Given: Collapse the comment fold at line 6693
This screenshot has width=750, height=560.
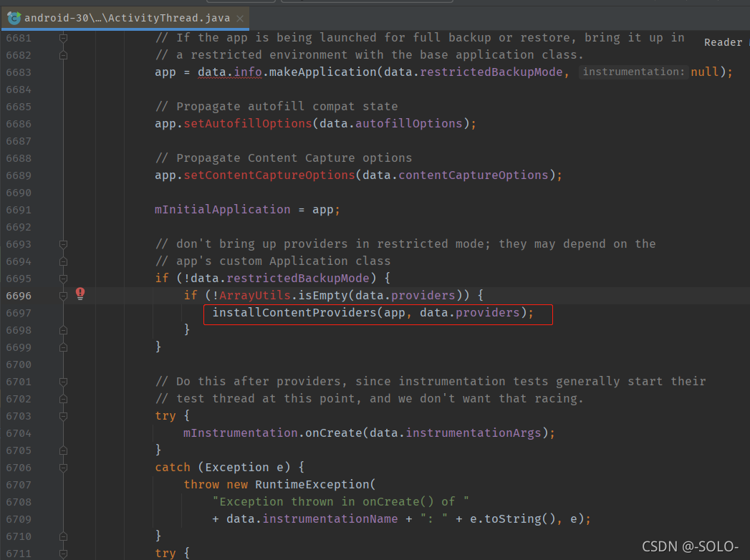Looking at the screenshot, I should click(x=63, y=244).
